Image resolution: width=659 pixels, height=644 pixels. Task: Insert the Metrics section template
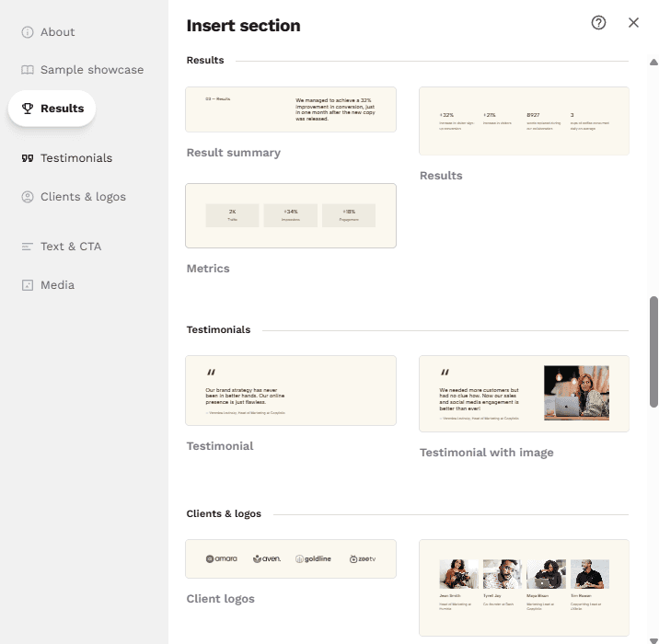291,215
